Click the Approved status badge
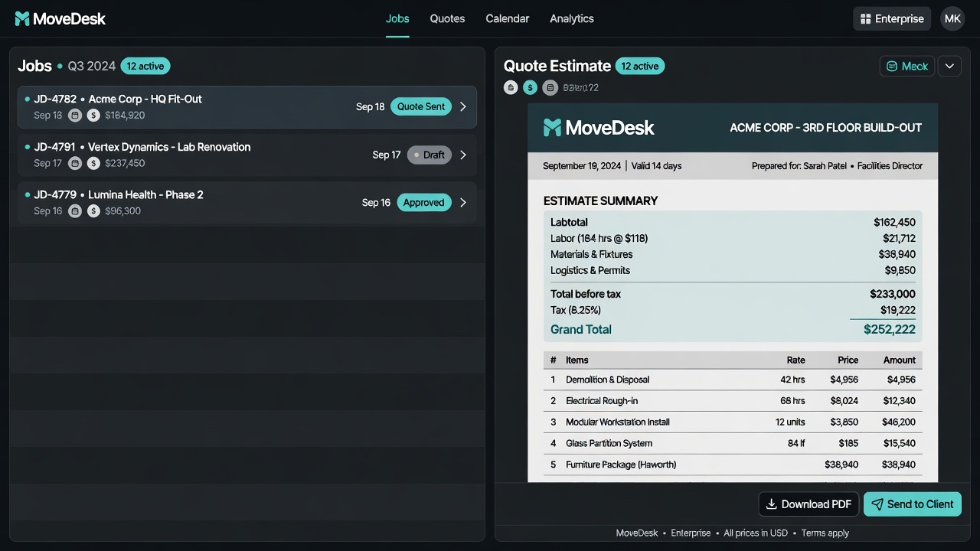Screen dimensions: 980x551 click(424, 202)
